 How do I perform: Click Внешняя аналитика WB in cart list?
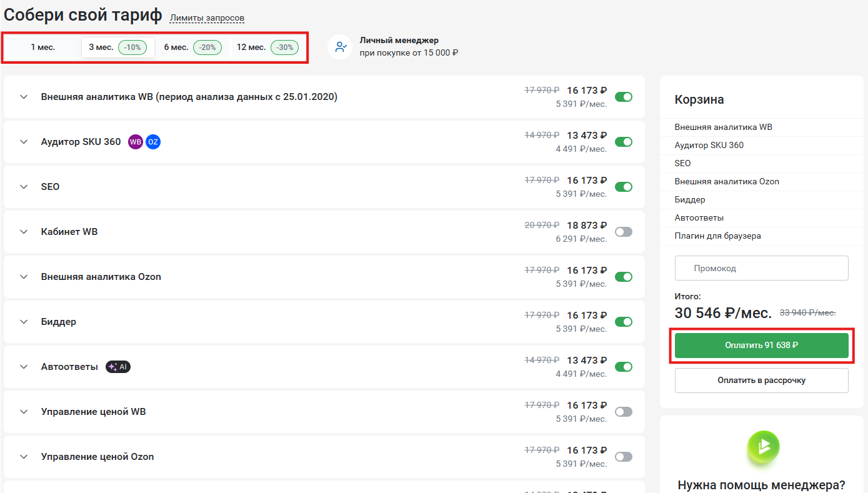[x=724, y=127]
